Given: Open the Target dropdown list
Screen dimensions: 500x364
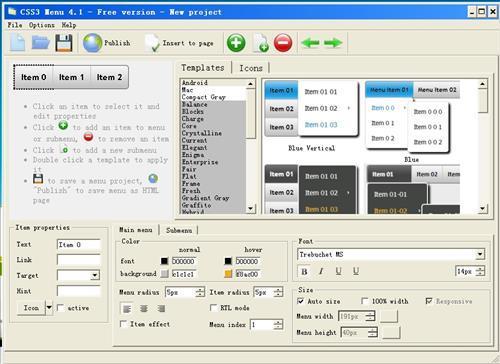Looking at the screenshot, I should tap(95, 275).
